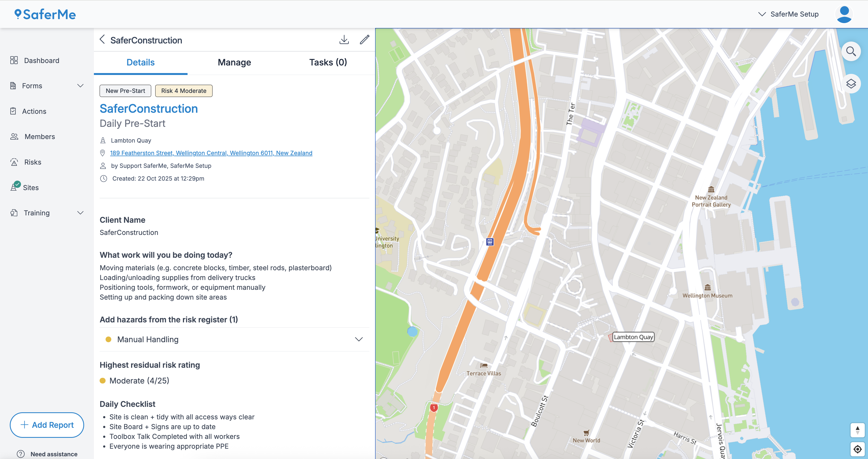Switch to the Manage tab
Screen dimensions: 868x459
pos(234,62)
